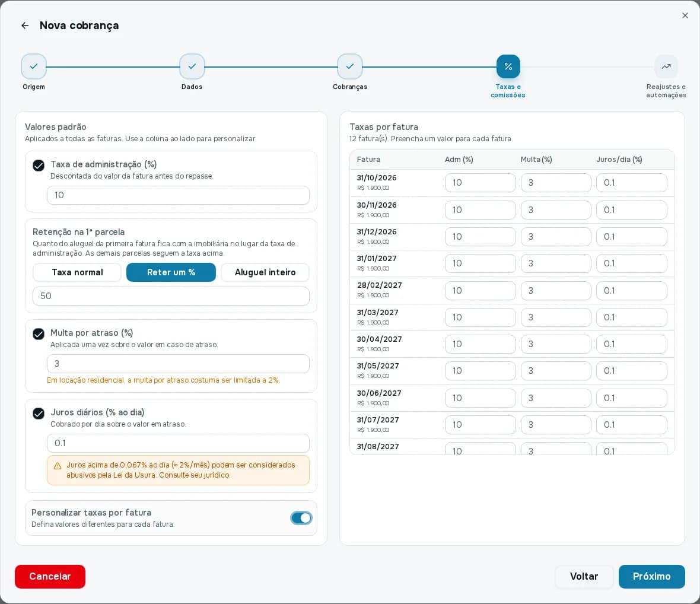Click the Juros/dia (%) column header

pyautogui.click(x=619, y=160)
